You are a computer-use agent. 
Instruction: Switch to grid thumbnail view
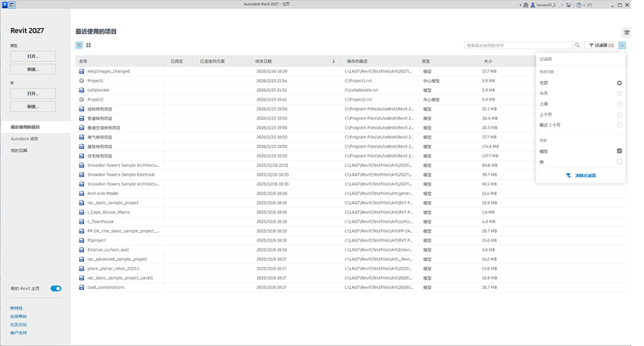[x=88, y=45]
